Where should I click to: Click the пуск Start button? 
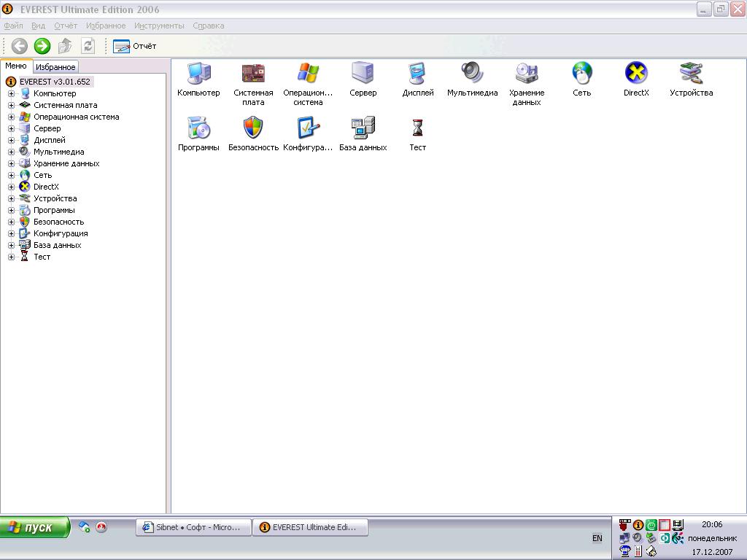[35, 527]
